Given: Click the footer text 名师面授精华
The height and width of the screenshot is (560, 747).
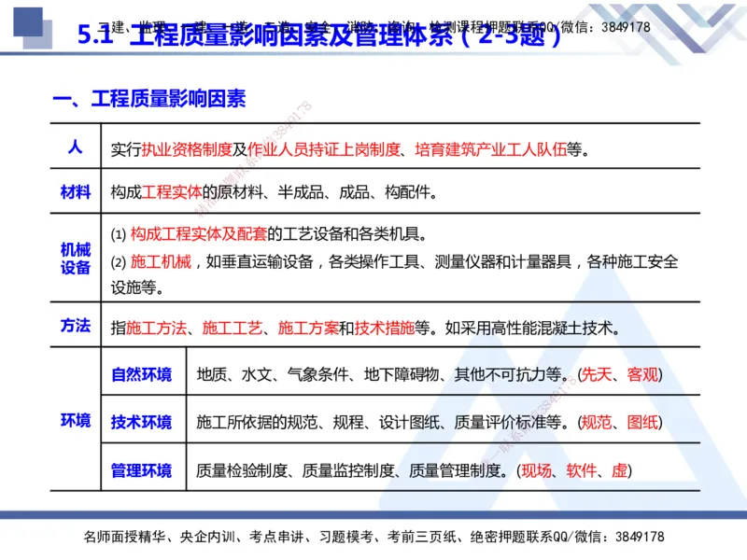Looking at the screenshot, I should point(122,537).
